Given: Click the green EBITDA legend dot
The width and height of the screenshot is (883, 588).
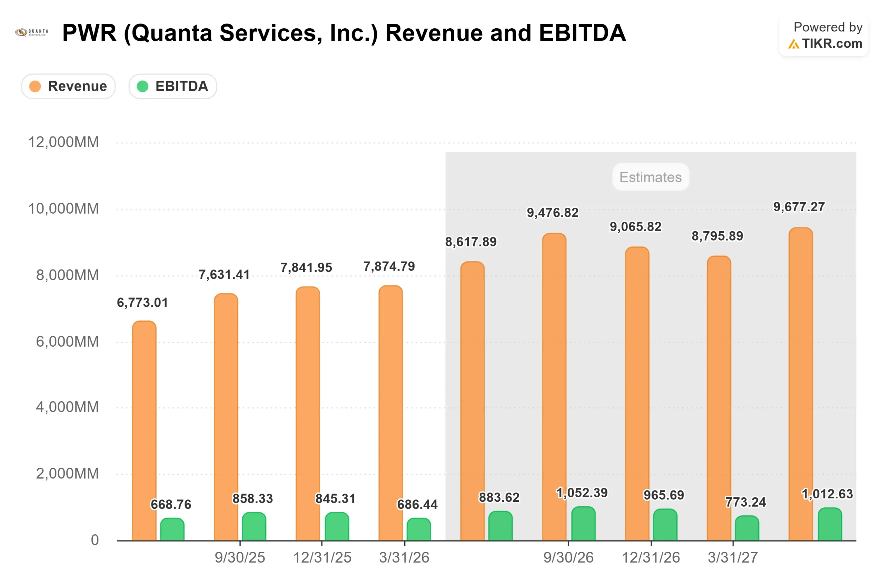Looking at the screenshot, I should coord(142,86).
